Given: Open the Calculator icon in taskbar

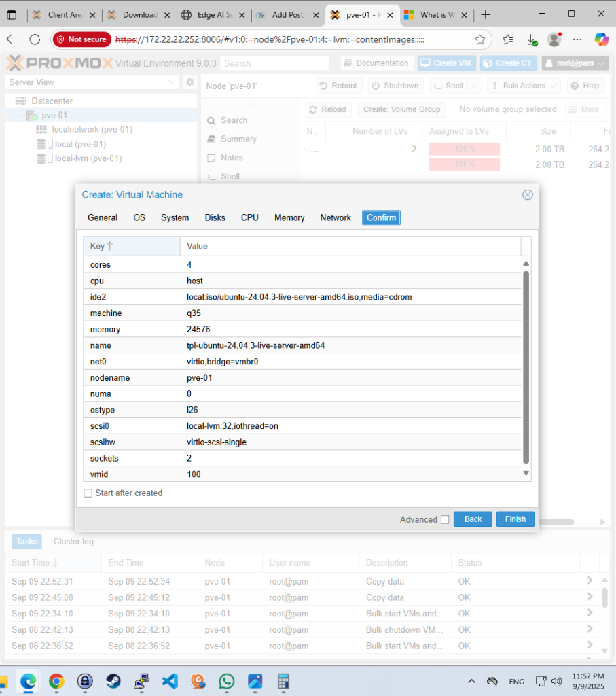Looking at the screenshot, I should click(284, 681).
